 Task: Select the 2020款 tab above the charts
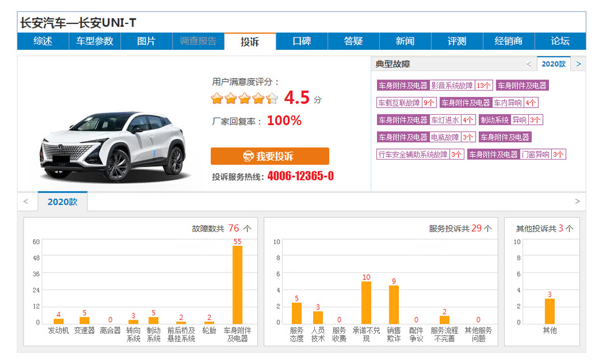click(x=62, y=202)
